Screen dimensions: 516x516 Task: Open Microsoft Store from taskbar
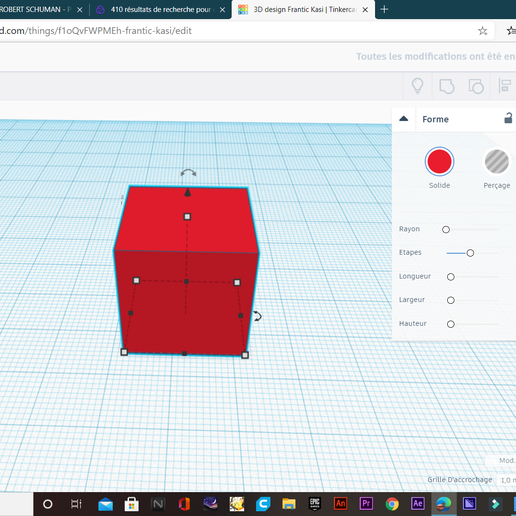[132, 504]
